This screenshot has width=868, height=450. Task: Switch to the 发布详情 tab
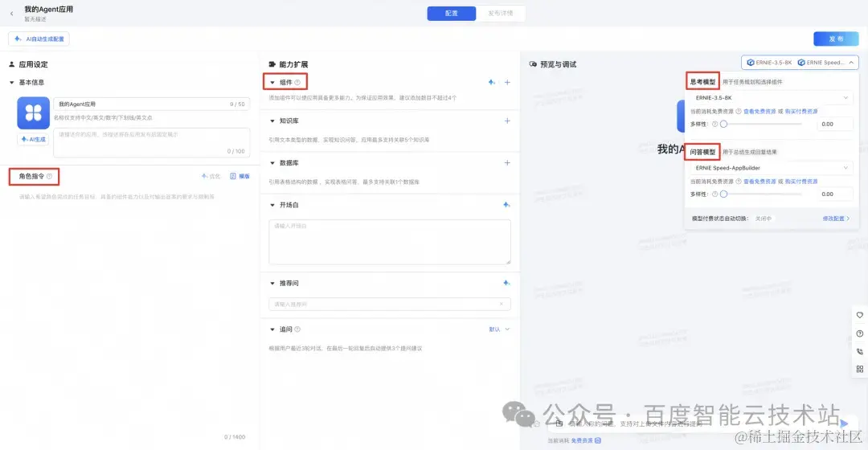501,14
